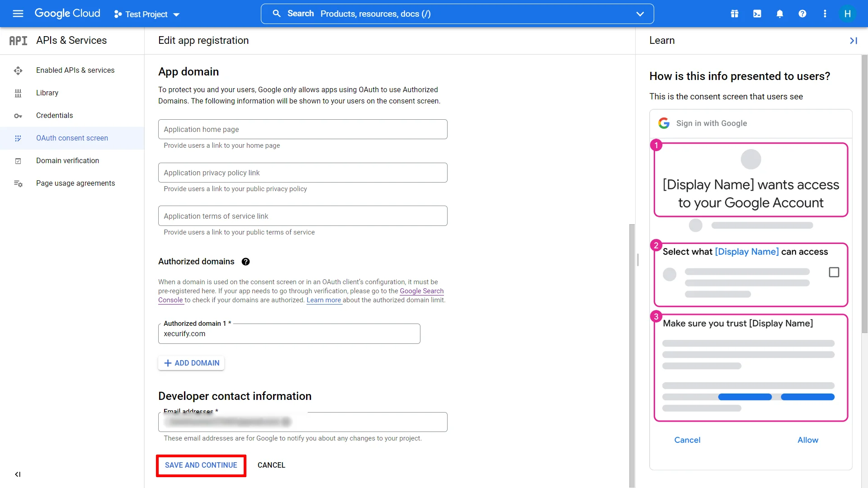The height and width of the screenshot is (488, 868).
Task: Click the Page usage agreements icon
Action: click(x=19, y=183)
